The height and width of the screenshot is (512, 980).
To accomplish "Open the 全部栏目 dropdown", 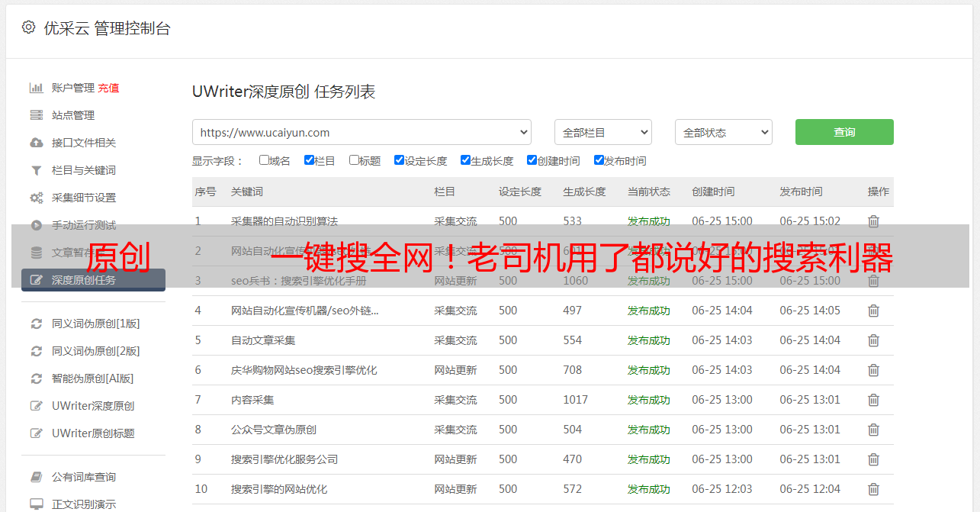I will pos(603,132).
